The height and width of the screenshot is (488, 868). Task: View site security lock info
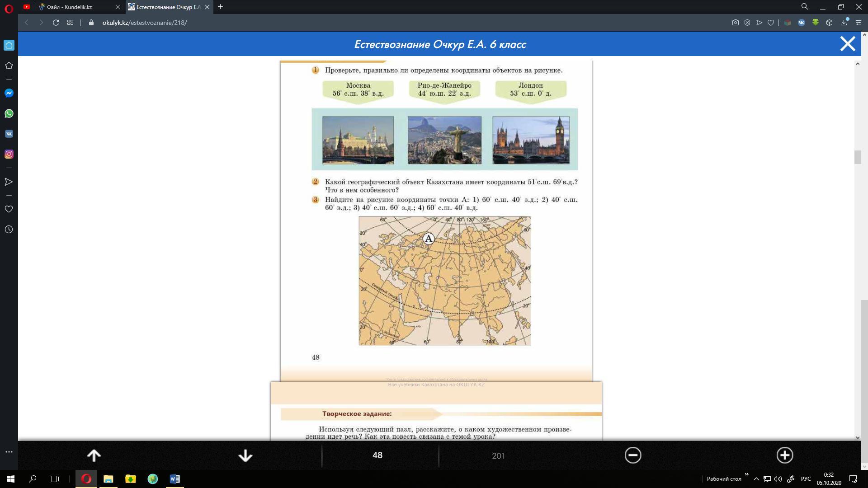pyautogui.click(x=91, y=23)
